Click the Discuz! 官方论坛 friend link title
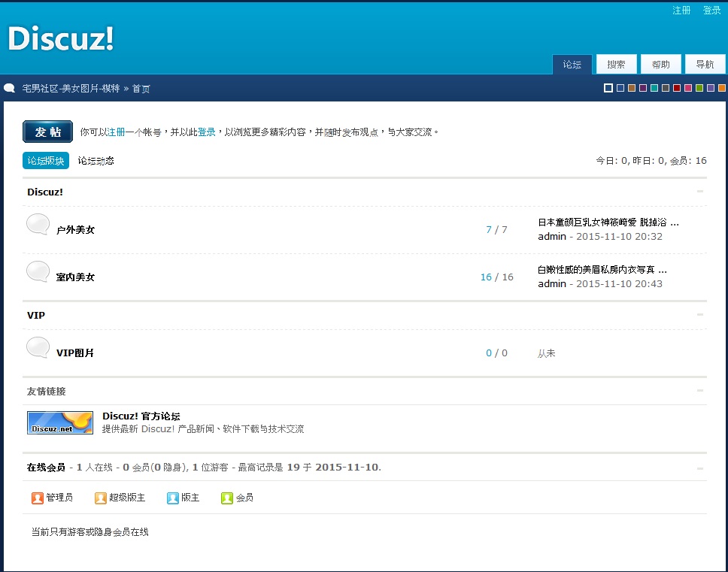The image size is (728, 572). pyautogui.click(x=141, y=416)
